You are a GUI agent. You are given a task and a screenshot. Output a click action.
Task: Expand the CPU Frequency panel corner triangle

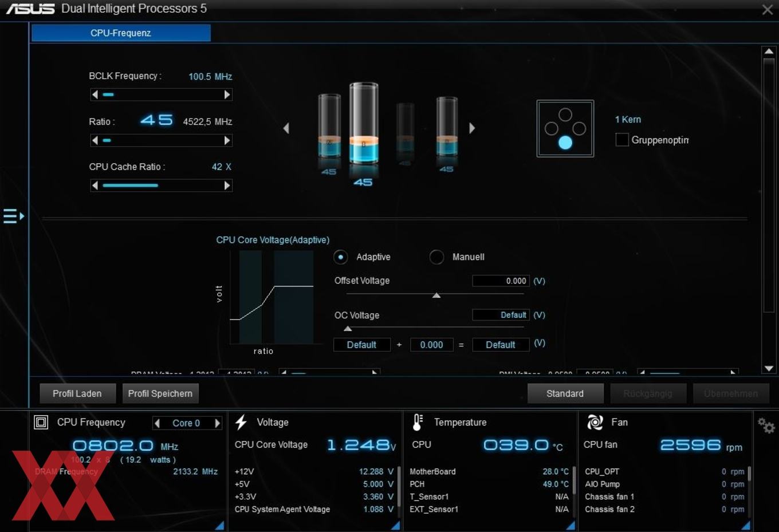pyautogui.click(x=220, y=525)
